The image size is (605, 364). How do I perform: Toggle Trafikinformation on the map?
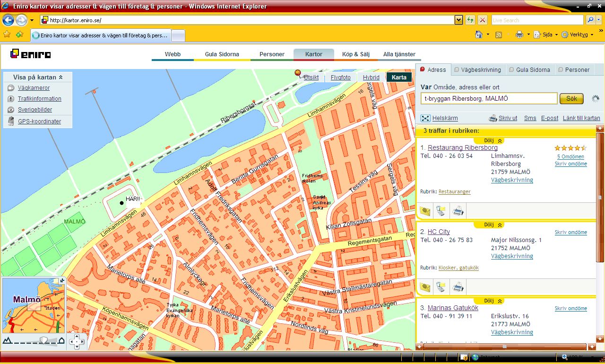[x=40, y=99]
